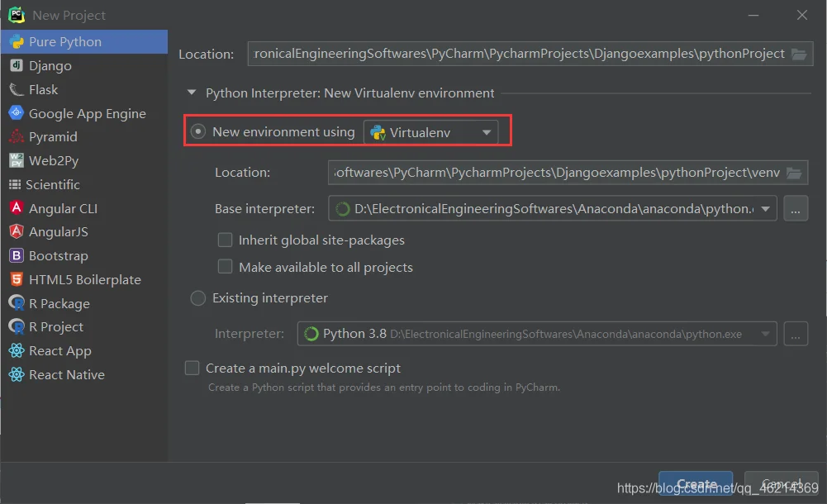Click the HTML5 Boilerplate icon

17,279
